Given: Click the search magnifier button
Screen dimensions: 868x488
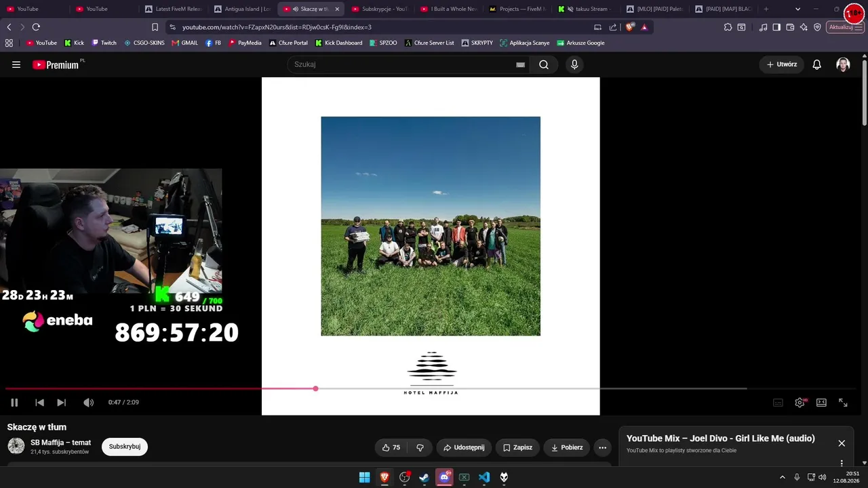Looking at the screenshot, I should tap(544, 65).
